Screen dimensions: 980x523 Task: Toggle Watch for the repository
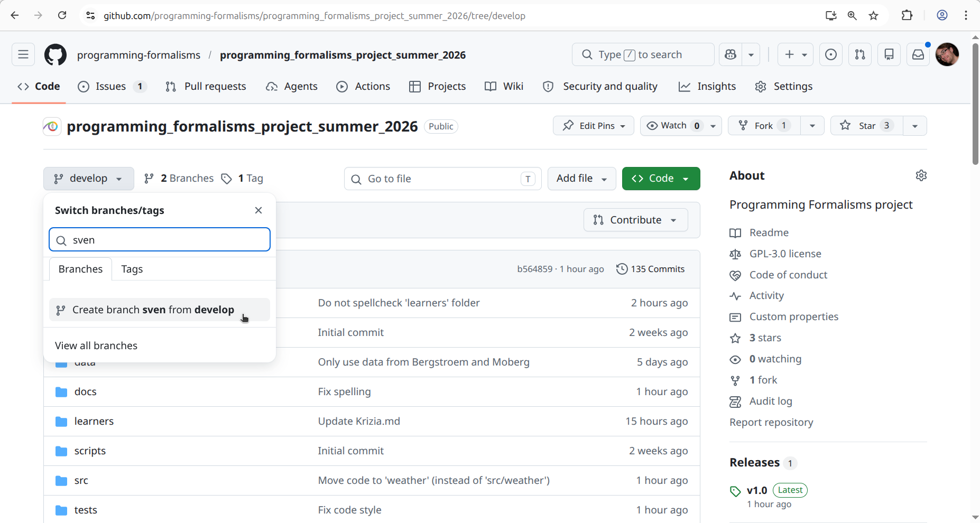pyautogui.click(x=681, y=126)
